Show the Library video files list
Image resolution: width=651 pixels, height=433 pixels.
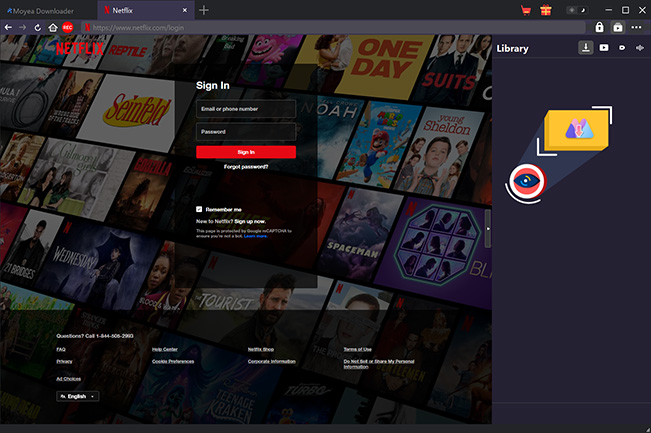604,48
